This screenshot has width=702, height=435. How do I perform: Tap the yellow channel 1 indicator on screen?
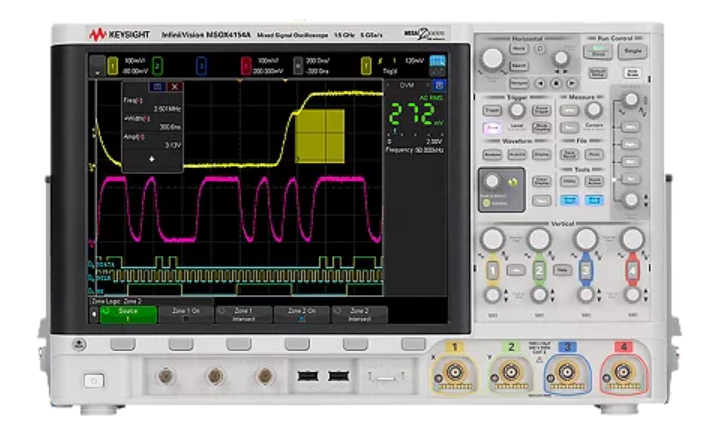pos(113,66)
